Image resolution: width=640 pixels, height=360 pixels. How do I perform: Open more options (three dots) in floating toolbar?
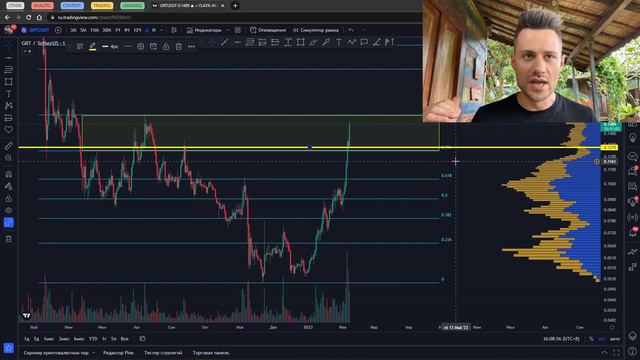[x=191, y=47]
